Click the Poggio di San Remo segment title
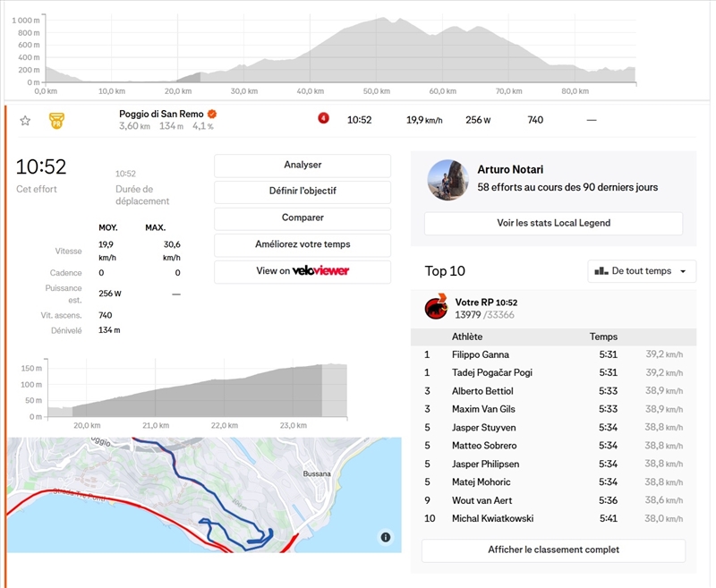Image resolution: width=716 pixels, height=588 pixels. [x=161, y=114]
